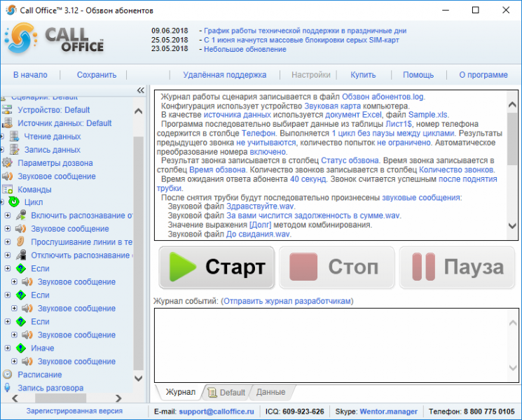Image resolution: width=522 pixels, height=420 pixels.
Task: Click the Звуковая карта device link
Action: pos(333,106)
